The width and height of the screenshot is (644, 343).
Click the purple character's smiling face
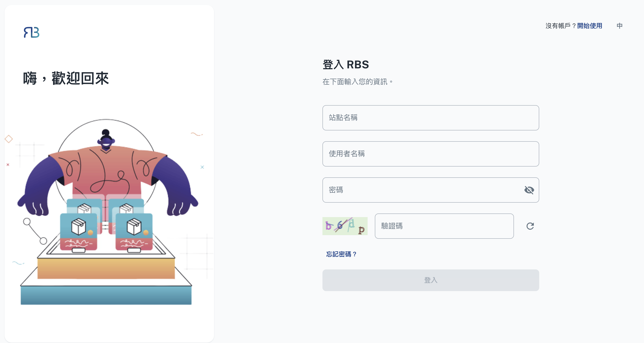106,142
